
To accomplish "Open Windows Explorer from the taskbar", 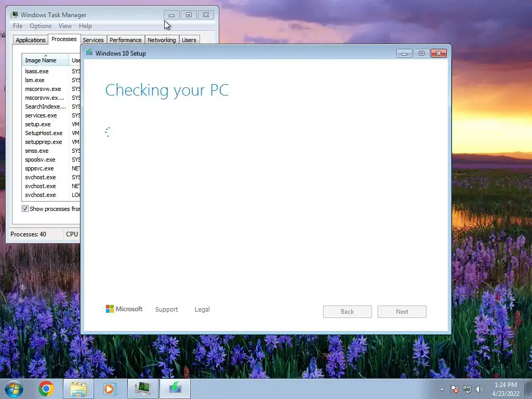I will coord(78,389).
